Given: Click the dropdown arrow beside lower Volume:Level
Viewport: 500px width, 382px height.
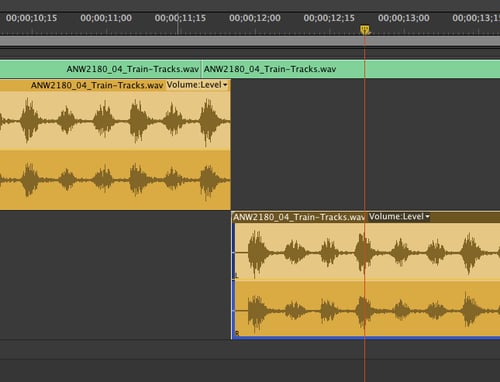Looking at the screenshot, I should point(427,217).
